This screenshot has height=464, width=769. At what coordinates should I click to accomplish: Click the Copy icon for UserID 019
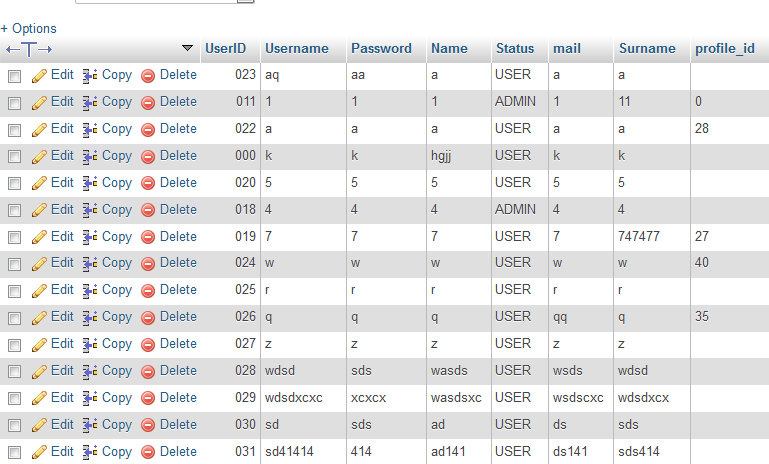(90, 237)
